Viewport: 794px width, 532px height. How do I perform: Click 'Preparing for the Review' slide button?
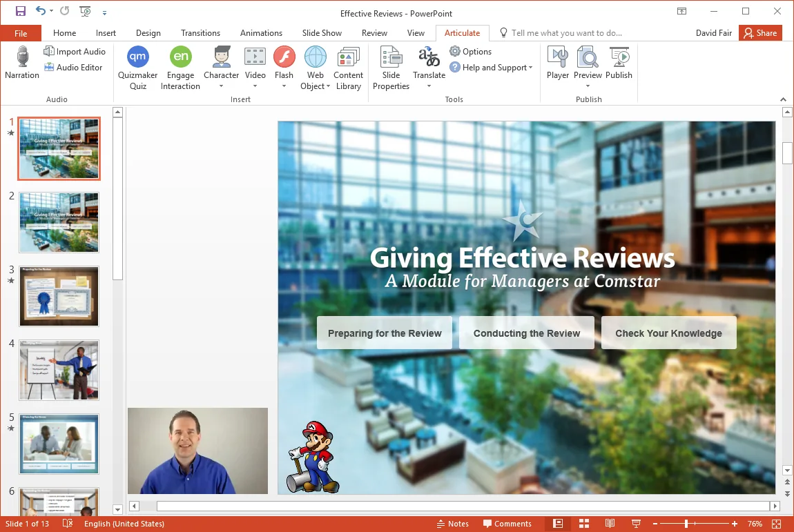coord(385,333)
